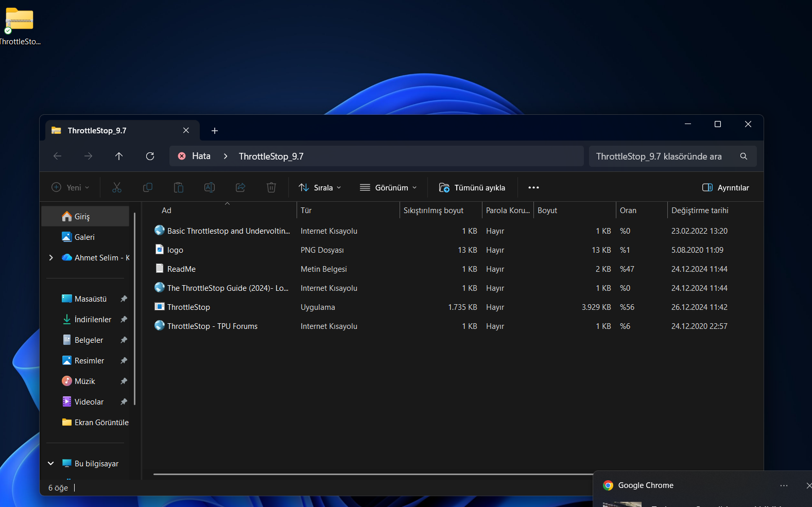Expand the Ahmet Selim OneDrive tree node
The image size is (812, 507).
click(x=51, y=257)
